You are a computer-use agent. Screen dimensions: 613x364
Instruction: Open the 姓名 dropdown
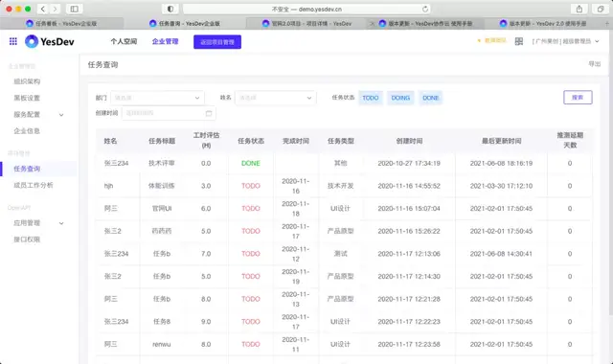tap(275, 98)
